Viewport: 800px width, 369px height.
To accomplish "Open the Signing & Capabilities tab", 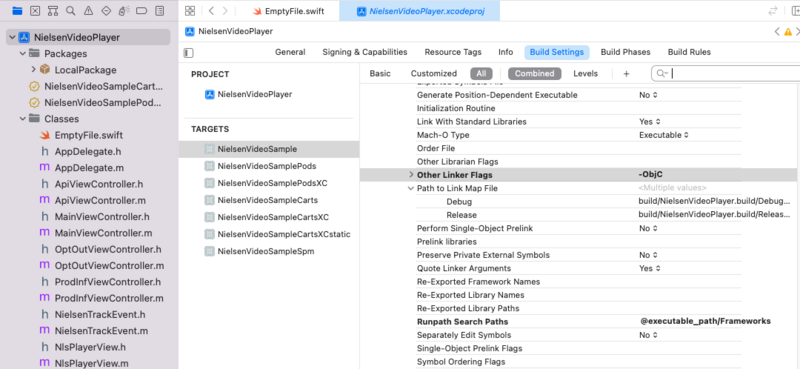I will click(x=365, y=52).
